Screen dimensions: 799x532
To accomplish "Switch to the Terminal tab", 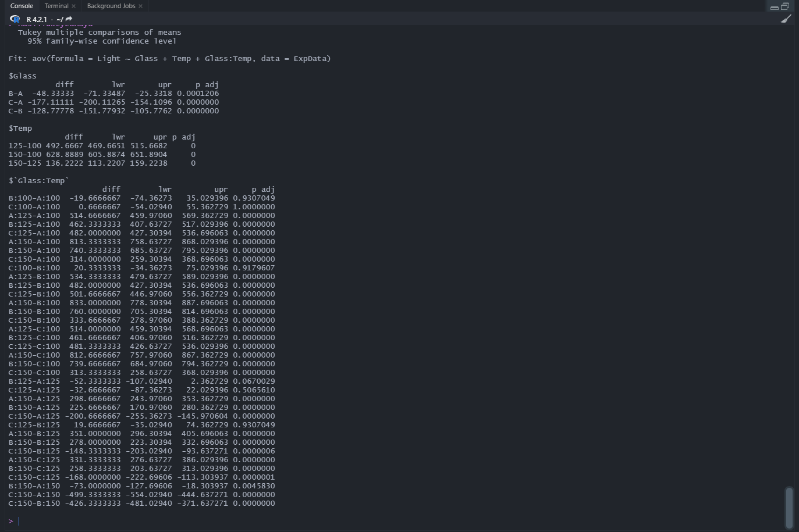I will coord(57,5).
